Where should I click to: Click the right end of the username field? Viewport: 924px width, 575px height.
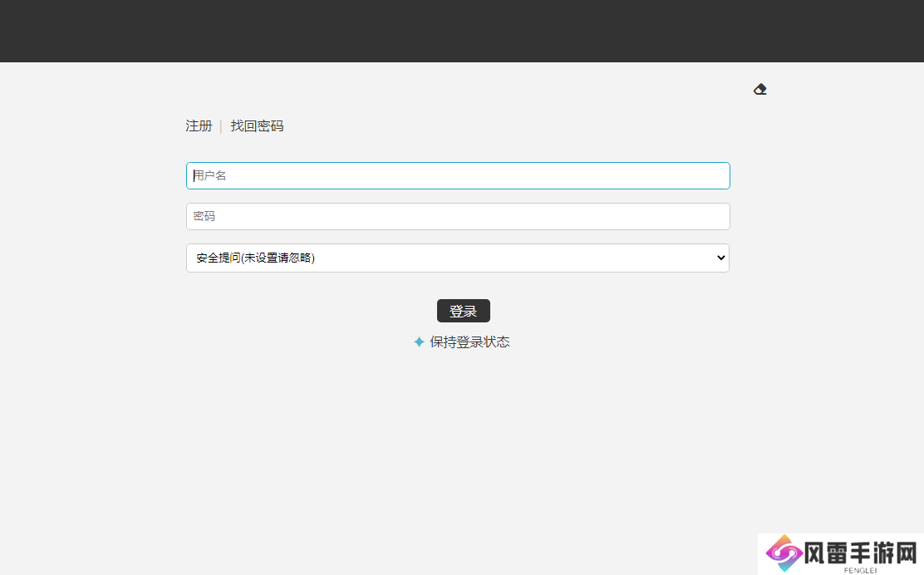(715, 175)
